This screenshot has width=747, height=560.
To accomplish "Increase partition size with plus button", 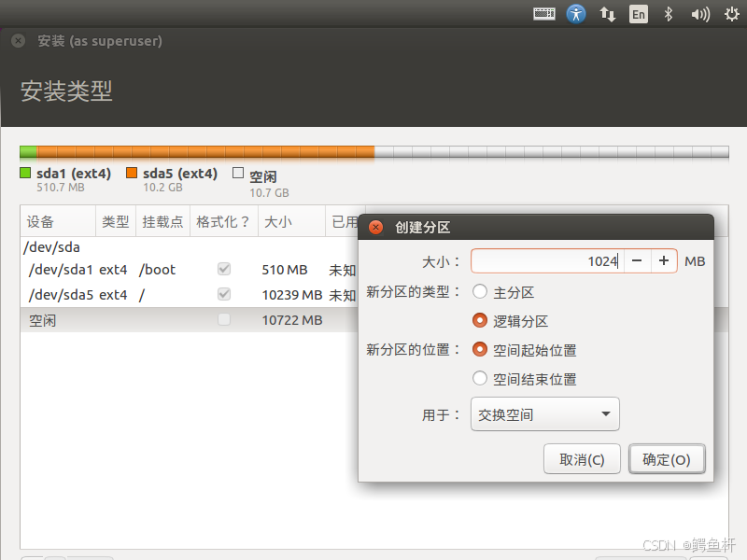I will 664,261.
